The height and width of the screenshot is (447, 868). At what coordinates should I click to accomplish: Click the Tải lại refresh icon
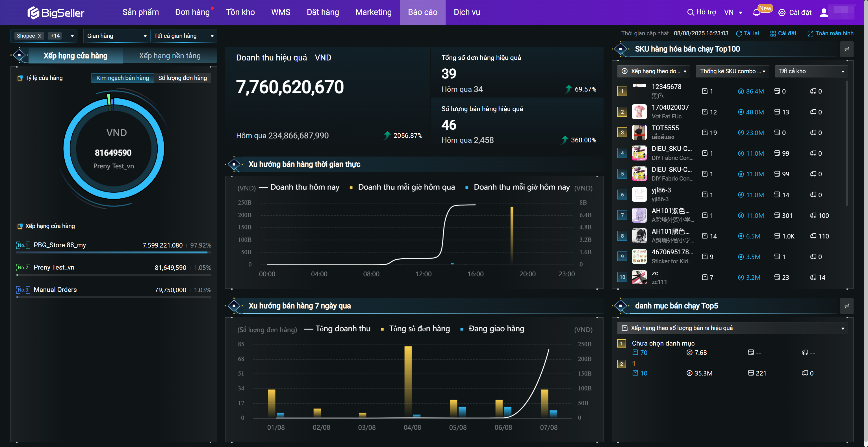[x=739, y=34]
